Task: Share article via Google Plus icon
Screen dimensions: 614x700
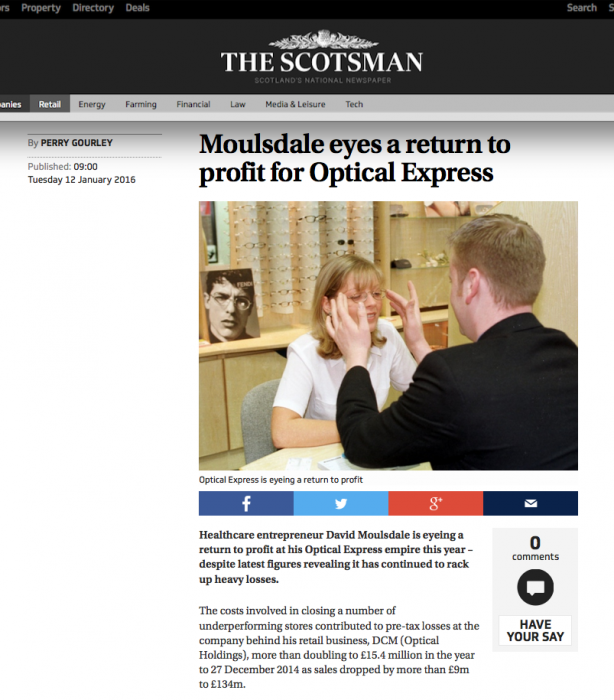Action: click(436, 503)
